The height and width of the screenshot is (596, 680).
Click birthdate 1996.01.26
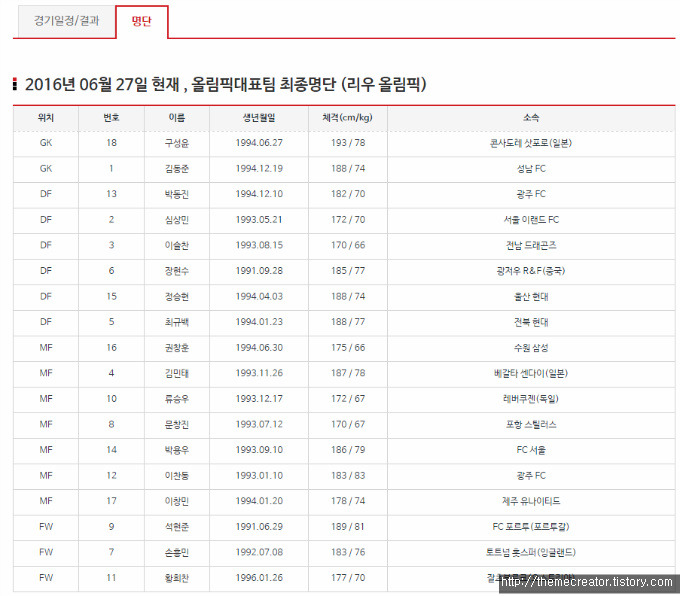point(259,578)
